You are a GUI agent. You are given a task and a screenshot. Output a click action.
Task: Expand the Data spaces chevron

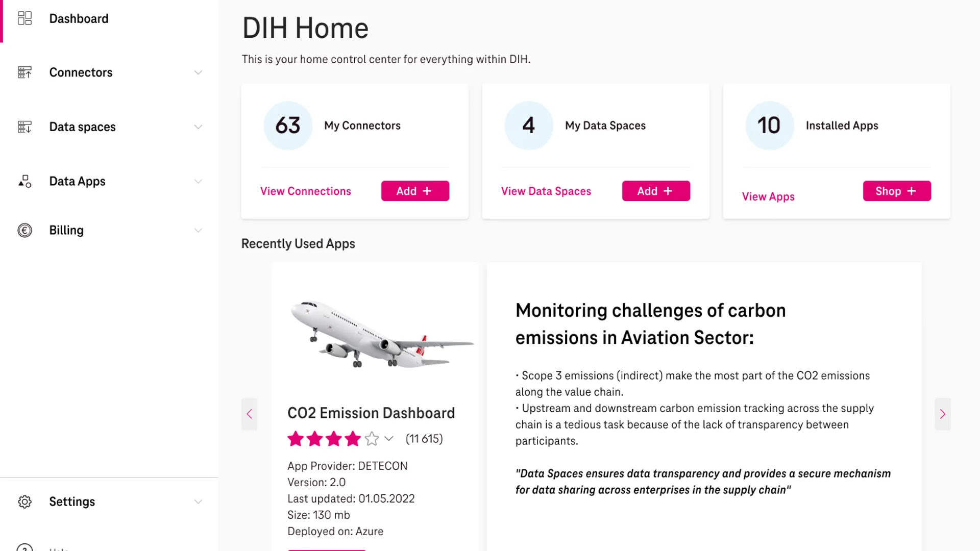(x=198, y=127)
